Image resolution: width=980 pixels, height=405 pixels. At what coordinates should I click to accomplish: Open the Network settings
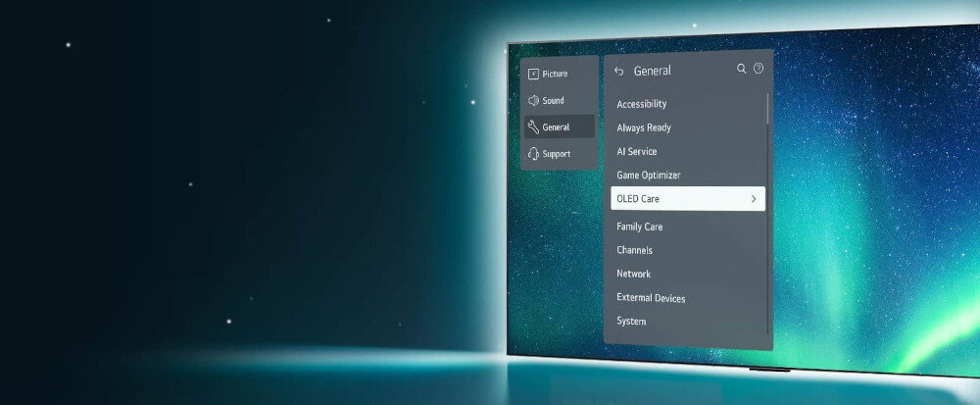click(x=633, y=274)
